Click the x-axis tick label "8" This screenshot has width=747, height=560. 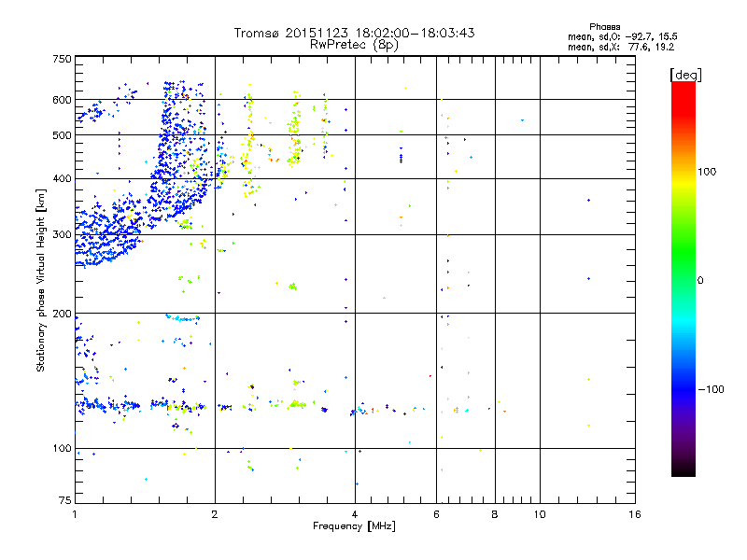pos(495,514)
